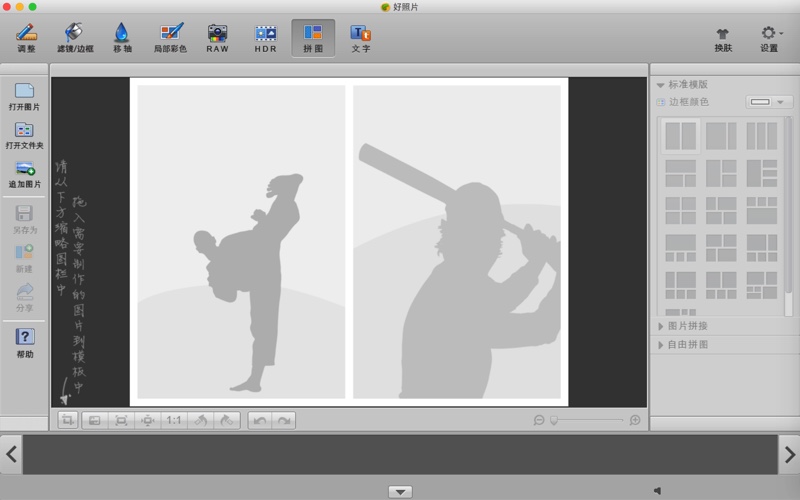This screenshot has width=800, height=500.
Task: Click the right batter-silhouette collage cell
Action: (457, 242)
